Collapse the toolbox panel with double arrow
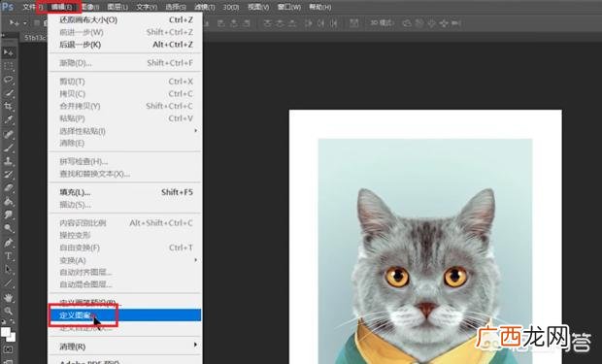 [x=3, y=36]
